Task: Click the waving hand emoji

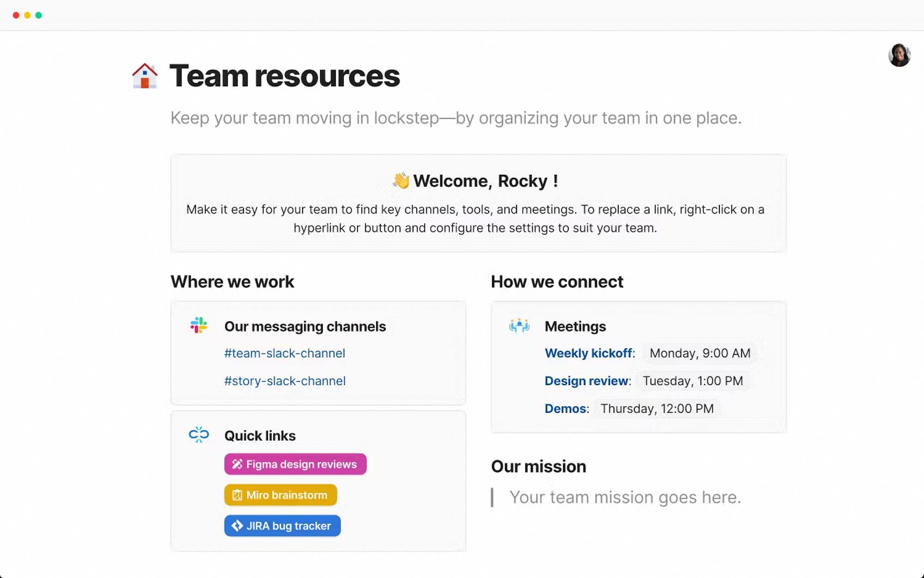Action: tap(401, 181)
